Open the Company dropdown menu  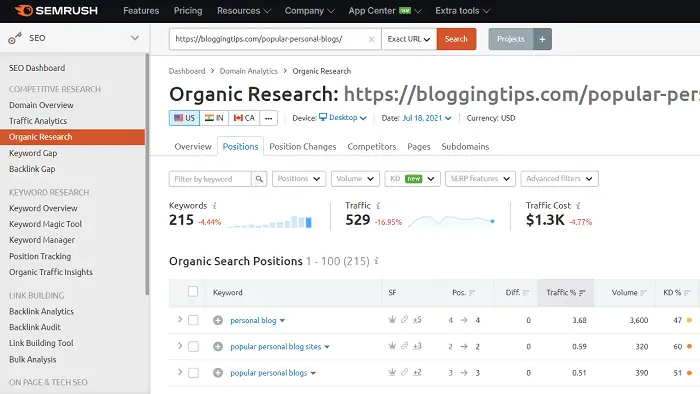click(310, 11)
